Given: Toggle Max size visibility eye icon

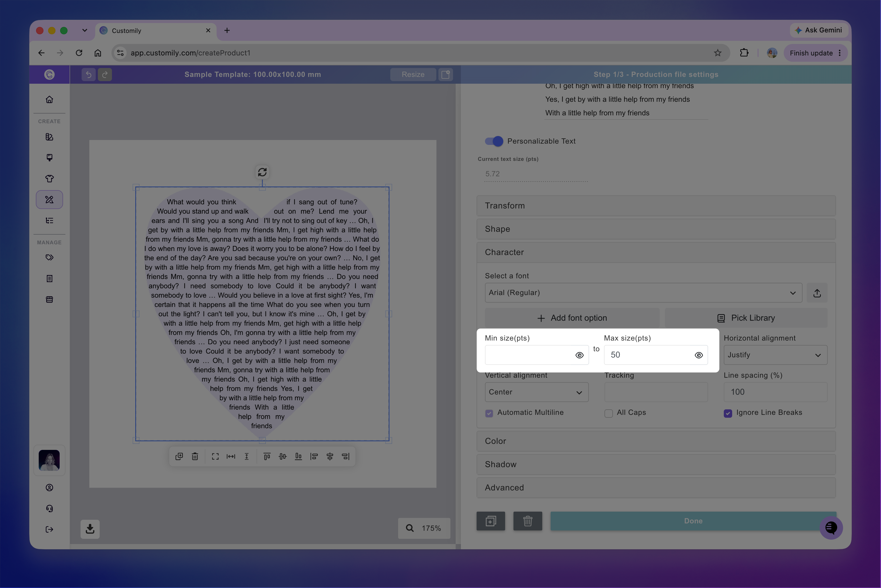Looking at the screenshot, I should (699, 355).
